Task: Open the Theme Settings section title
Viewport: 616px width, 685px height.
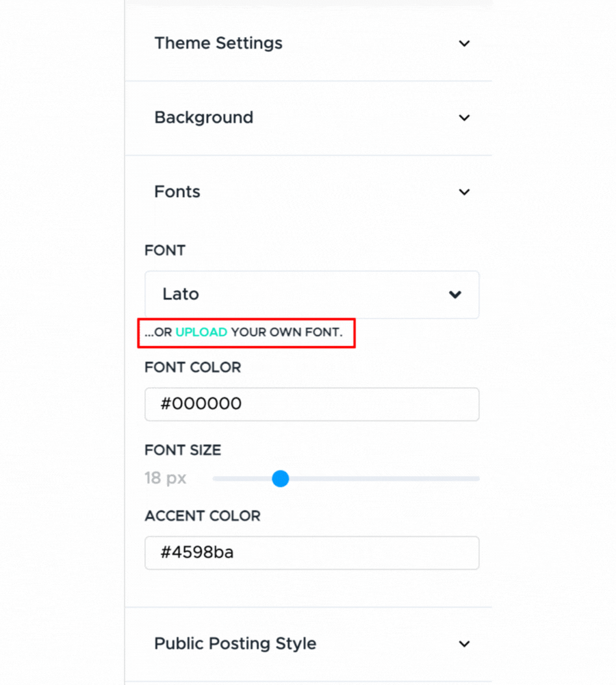Action: pos(218,43)
